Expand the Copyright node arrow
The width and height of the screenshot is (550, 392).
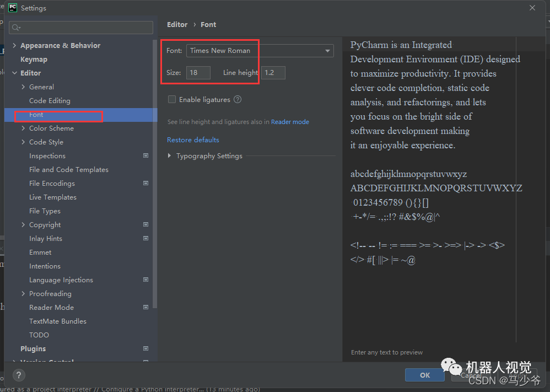pos(23,224)
